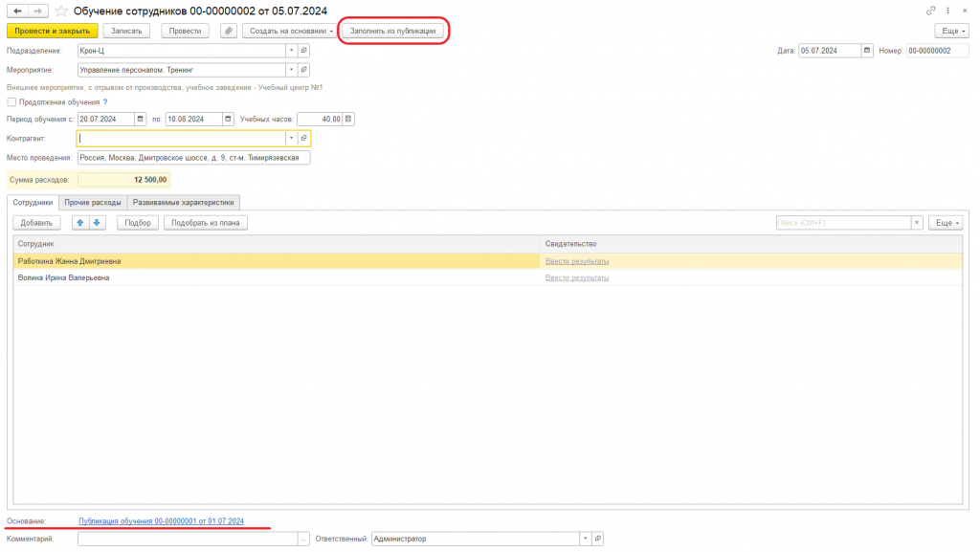Open calendar for the document Дата
980x552 pixels.
(x=867, y=51)
